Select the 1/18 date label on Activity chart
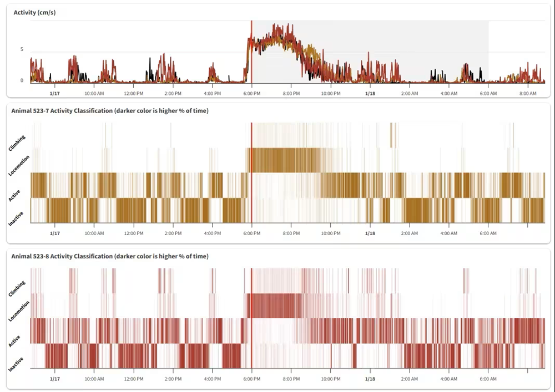Image resolution: width=555 pixels, height=392 pixels. click(370, 94)
